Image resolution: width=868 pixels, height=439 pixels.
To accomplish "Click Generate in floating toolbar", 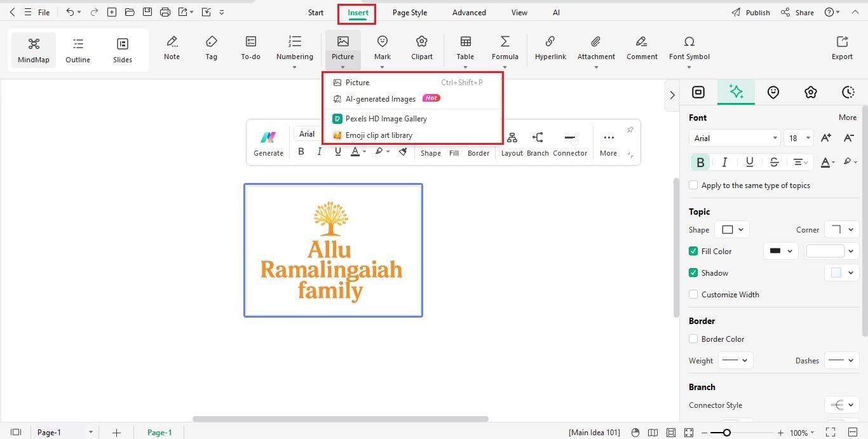I will [x=268, y=144].
